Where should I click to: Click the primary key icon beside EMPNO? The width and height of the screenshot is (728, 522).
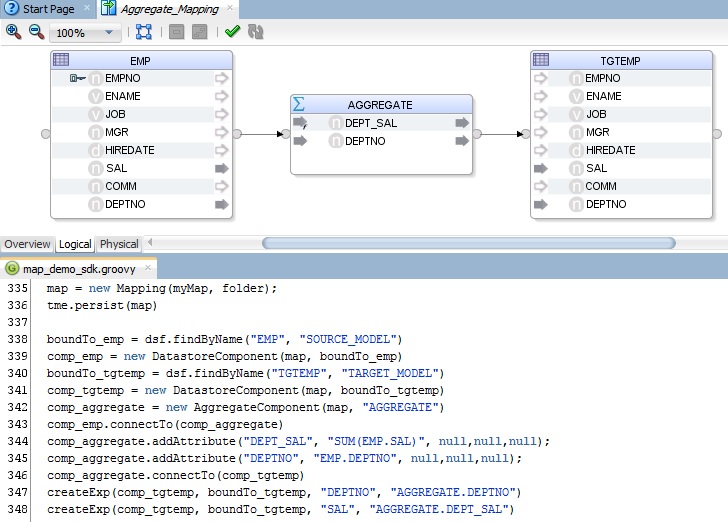(x=78, y=78)
